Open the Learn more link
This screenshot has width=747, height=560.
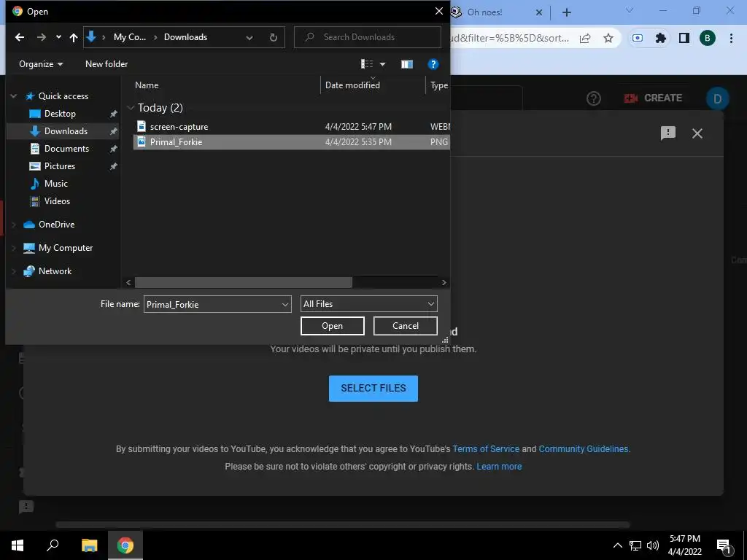click(499, 467)
